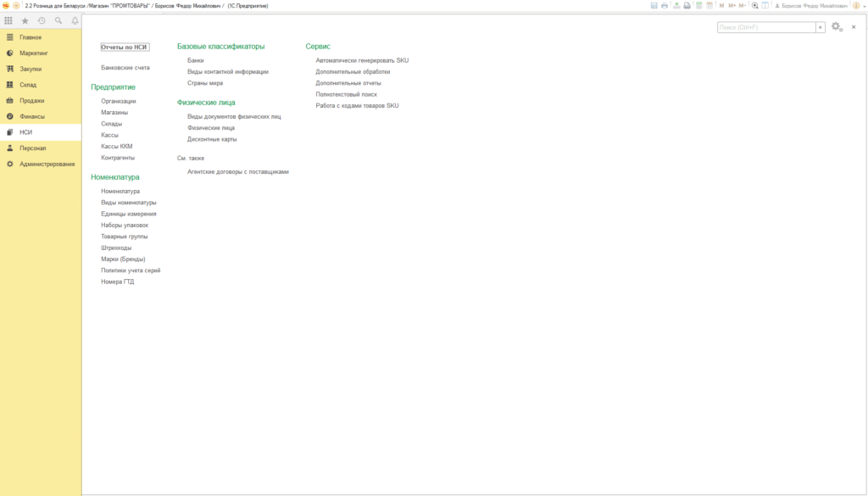This screenshot has height=496, width=868.
Task: Expand the dropdown arrow beside info icon
Action: pos(864,6)
